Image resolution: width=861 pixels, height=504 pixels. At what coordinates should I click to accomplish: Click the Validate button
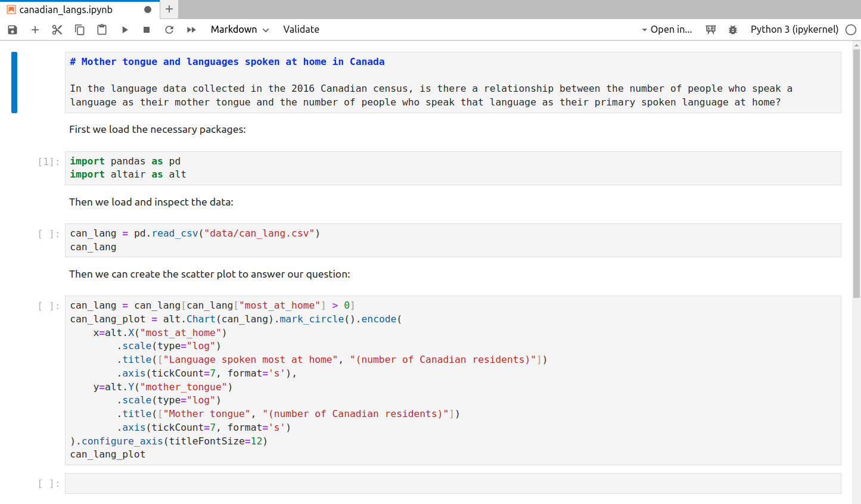coord(301,30)
